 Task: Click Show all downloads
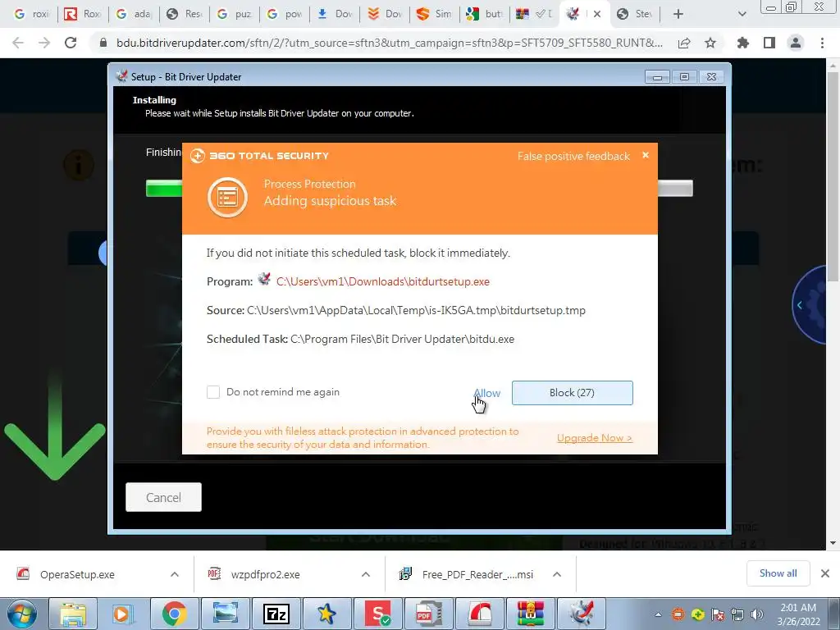point(778,573)
